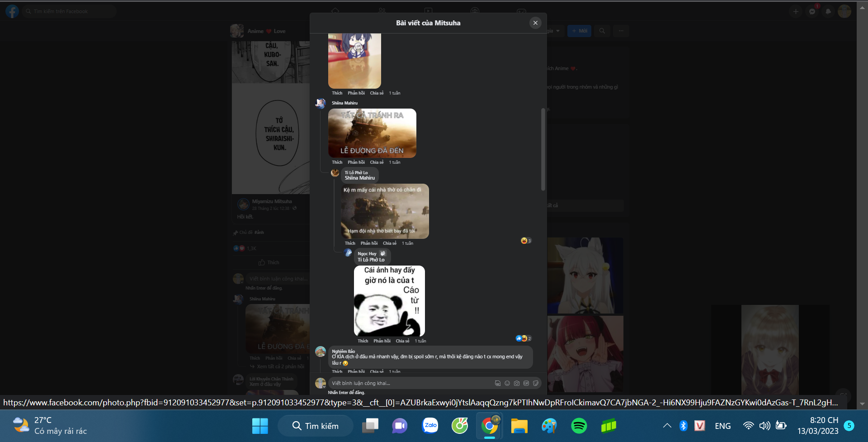Open Shiina Mahiru's profile name link
The width and height of the screenshot is (868, 442).
click(344, 103)
